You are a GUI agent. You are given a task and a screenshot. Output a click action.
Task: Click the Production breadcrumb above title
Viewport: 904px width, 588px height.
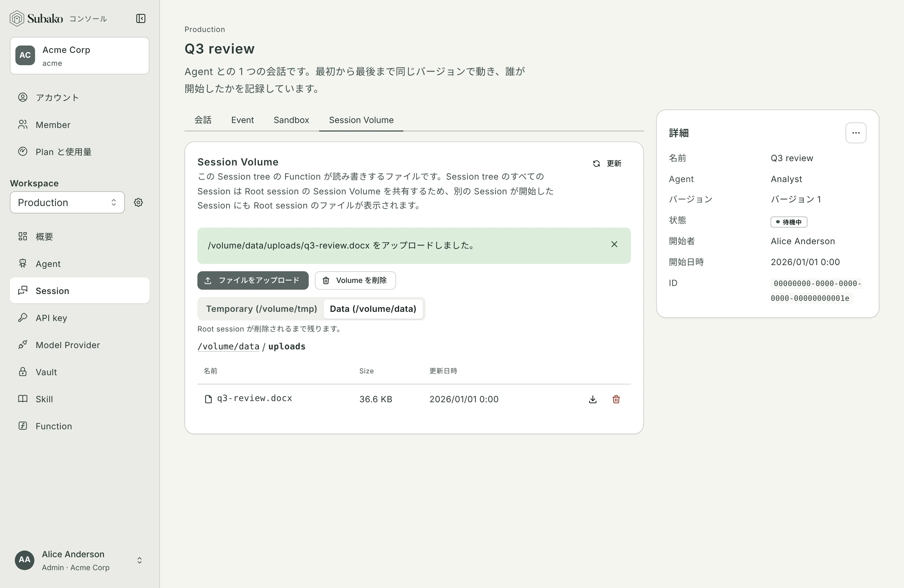[x=205, y=29]
